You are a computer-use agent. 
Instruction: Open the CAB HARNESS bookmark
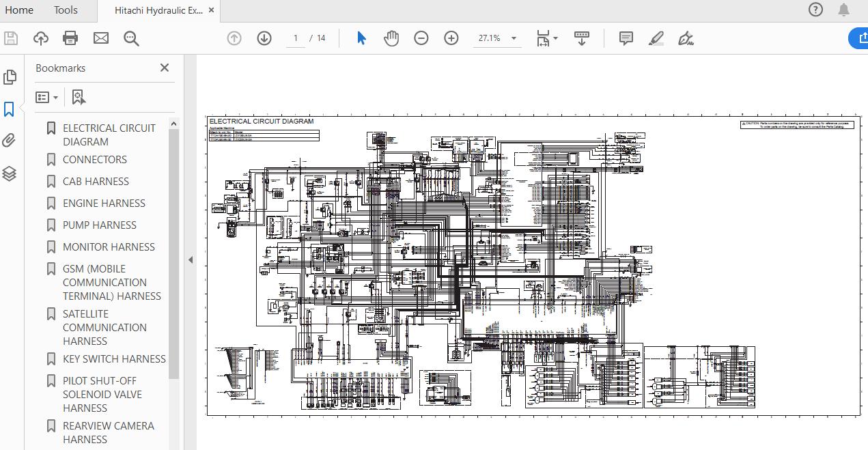point(96,182)
